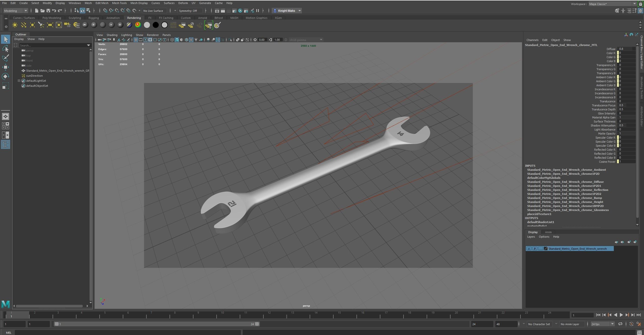This screenshot has width=644, height=335.
Task: Open the Modeling menu set dropdown
Action: [16, 11]
